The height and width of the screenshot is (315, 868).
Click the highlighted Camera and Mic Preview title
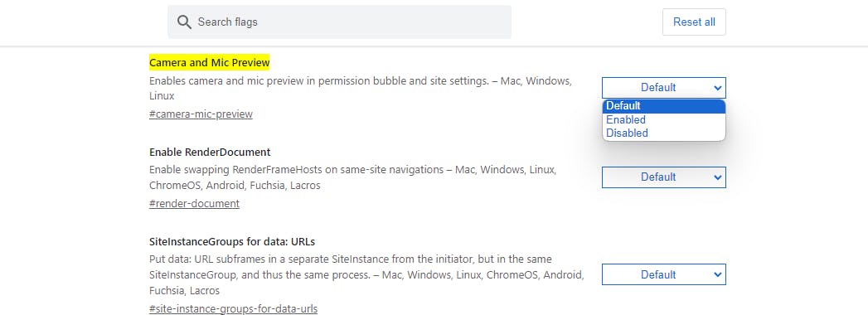(x=209, y=62)
